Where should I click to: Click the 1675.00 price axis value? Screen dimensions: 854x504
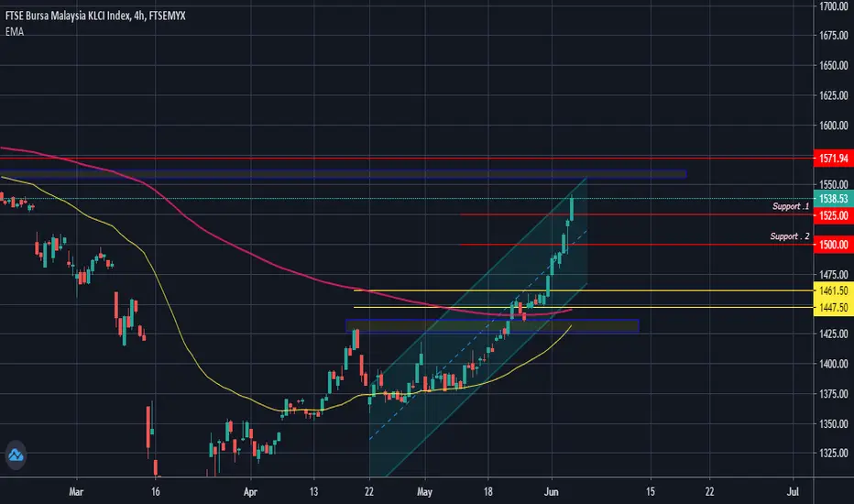834,36
